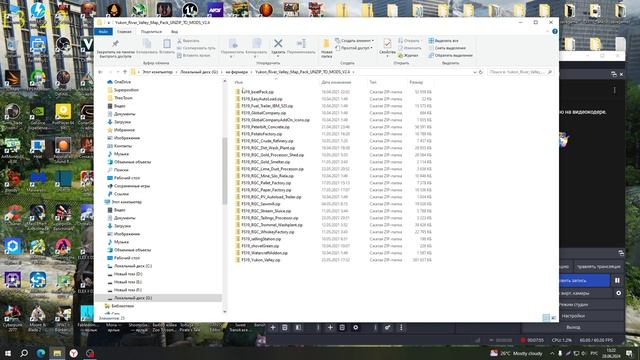Open Yandex browser from the taskbar

tap(73, 353)
